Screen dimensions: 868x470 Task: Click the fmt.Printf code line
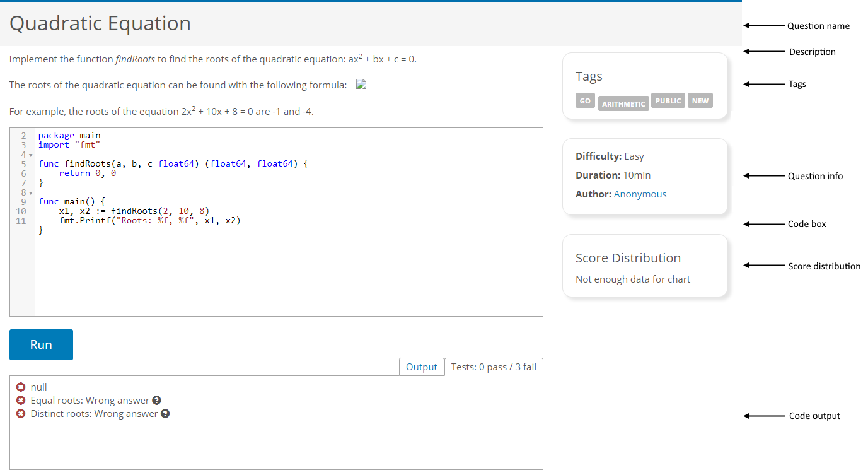(x=150, y=221)
